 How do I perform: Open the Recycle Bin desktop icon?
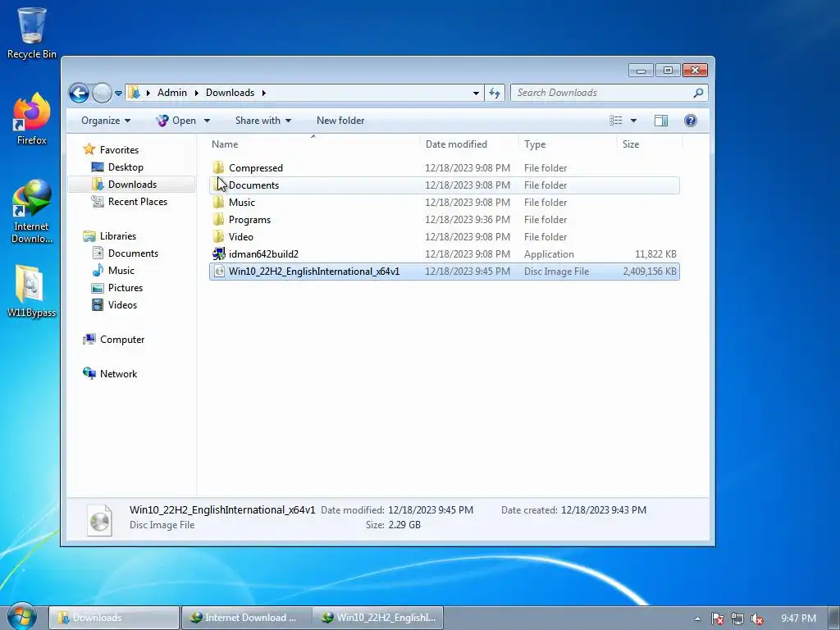coord(32,33)
